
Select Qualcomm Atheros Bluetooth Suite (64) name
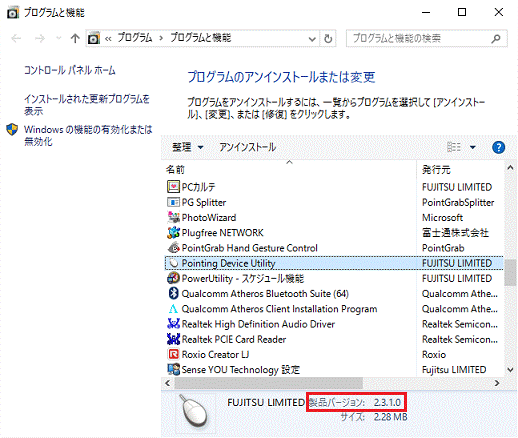coord(265,294)
